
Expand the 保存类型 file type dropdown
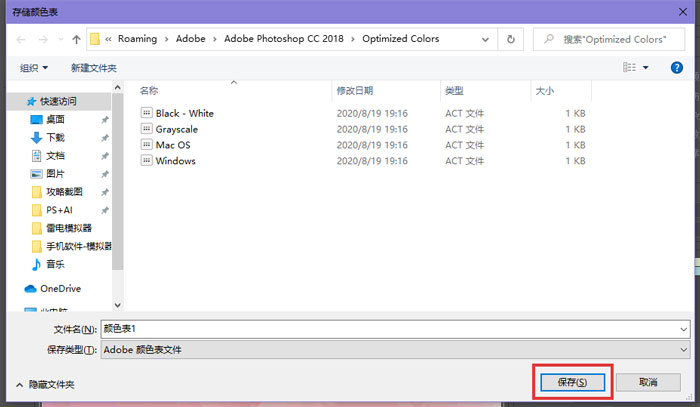tap(682, 350)
